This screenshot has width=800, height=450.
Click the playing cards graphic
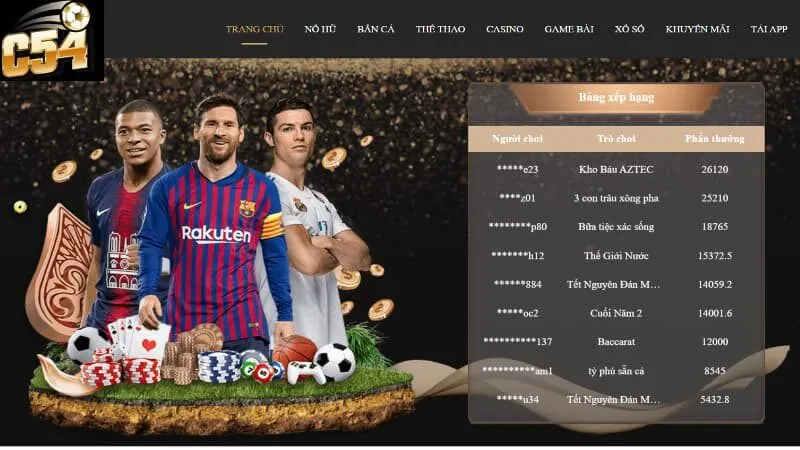138,337
